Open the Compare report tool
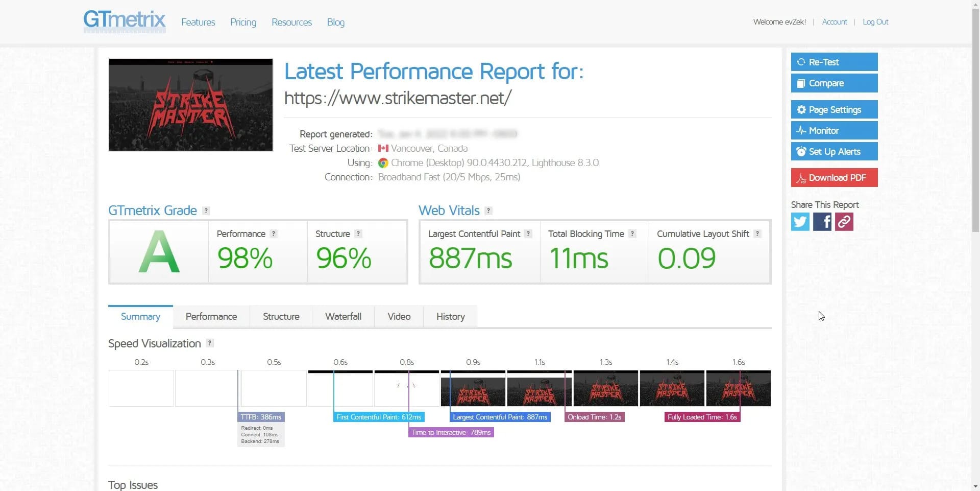The image size is (980, 491). coord(834,83)
